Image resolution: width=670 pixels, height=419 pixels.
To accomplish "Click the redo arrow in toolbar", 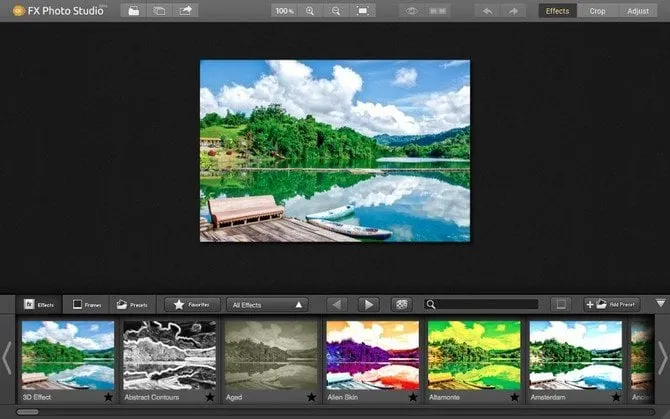I will click(x=514, y=10).
